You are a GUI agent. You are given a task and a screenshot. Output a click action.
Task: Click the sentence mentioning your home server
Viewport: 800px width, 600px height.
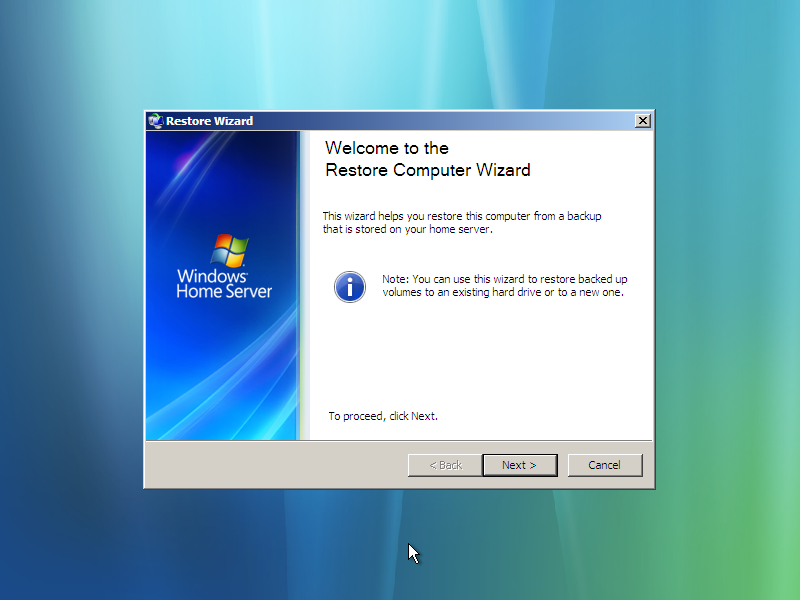(462, 222)
